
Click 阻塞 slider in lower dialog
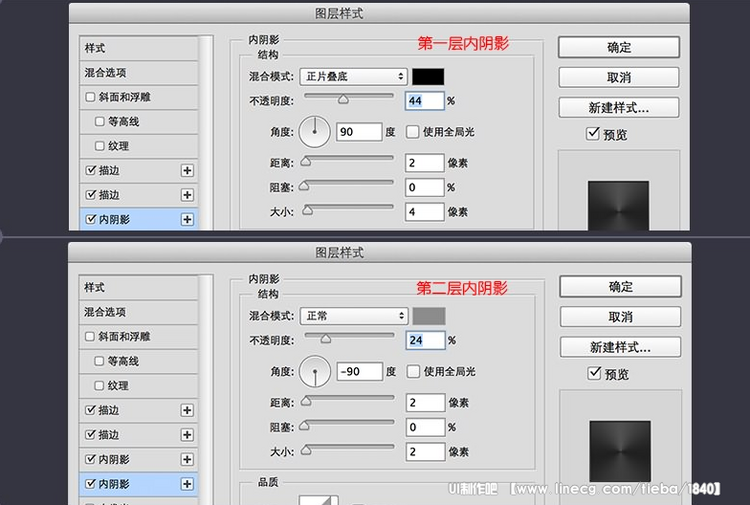348,424
